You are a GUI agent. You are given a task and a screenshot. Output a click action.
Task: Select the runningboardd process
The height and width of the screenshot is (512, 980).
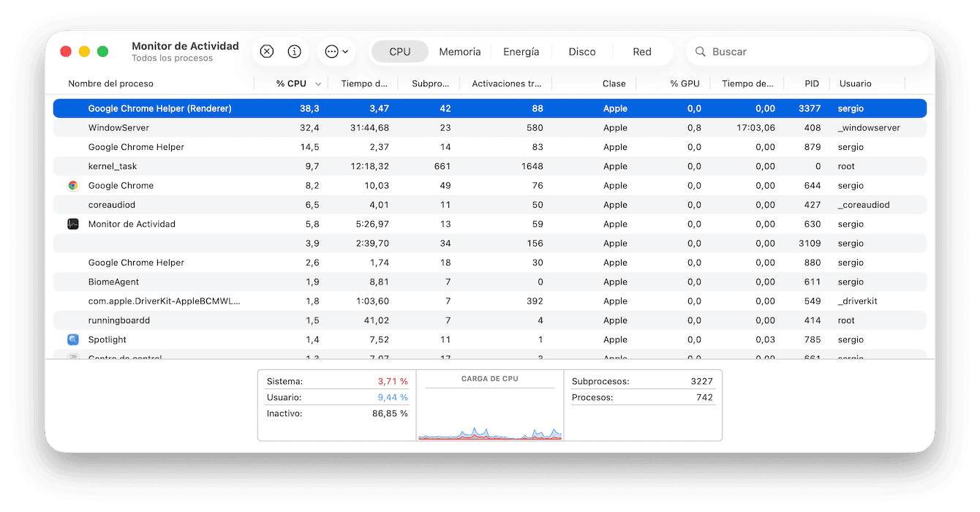point(490,320)
